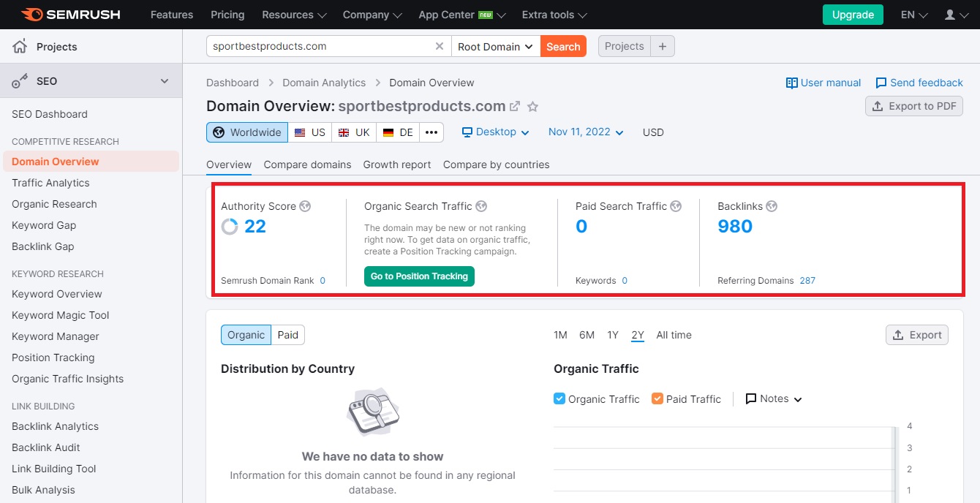Clear the domain search field
The height and width of the screenshot is (503, 980).
point(440,46)
